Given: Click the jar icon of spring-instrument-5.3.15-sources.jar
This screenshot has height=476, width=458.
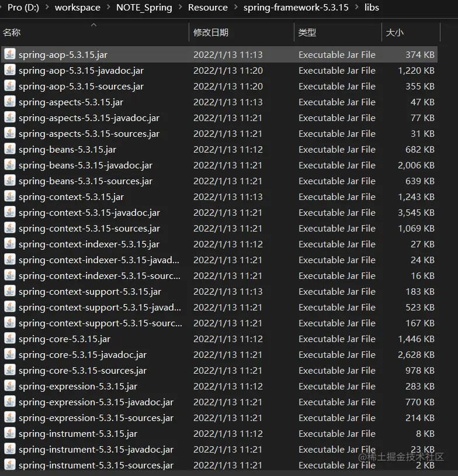Looking at the screenshot, I should (10, 465).
